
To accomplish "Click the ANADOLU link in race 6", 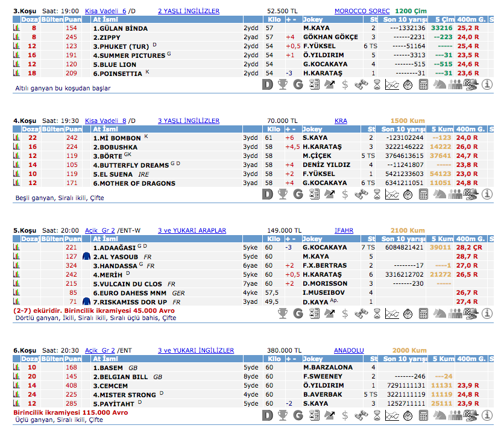I will [x=348, y=350].
